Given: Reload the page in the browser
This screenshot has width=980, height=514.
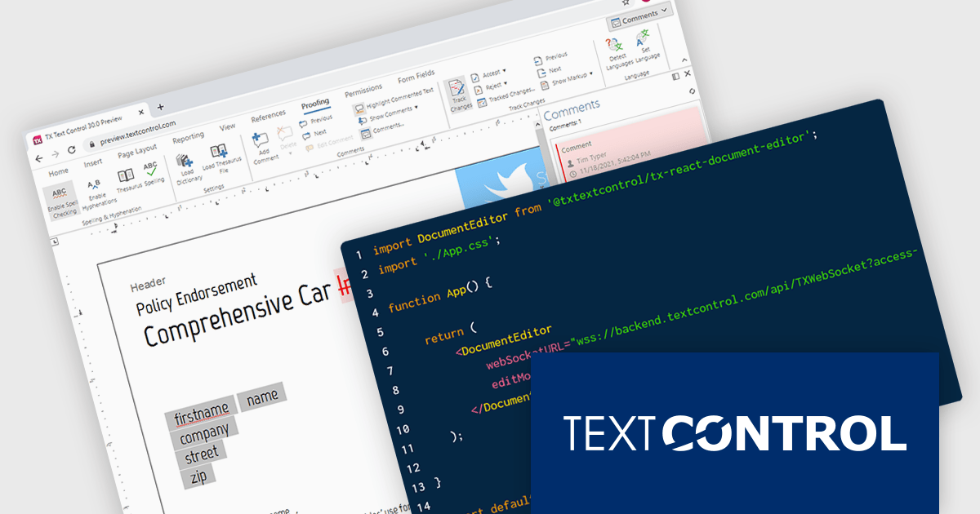Looking at the screenshot, I should point(72,148).
